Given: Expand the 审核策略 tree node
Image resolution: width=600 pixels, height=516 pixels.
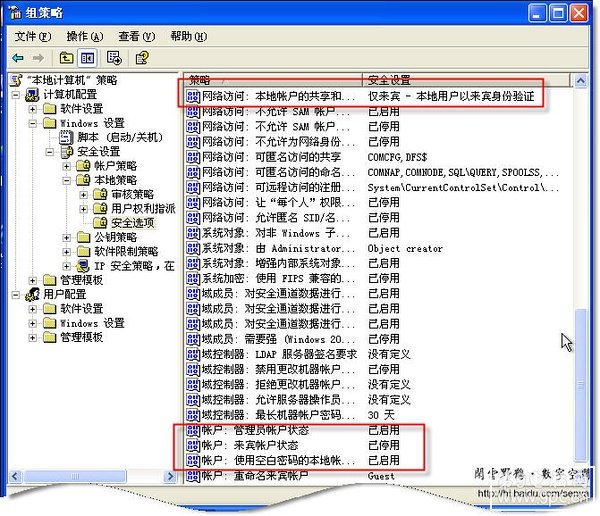Looking at the screenshot, I should pos(83,195).
